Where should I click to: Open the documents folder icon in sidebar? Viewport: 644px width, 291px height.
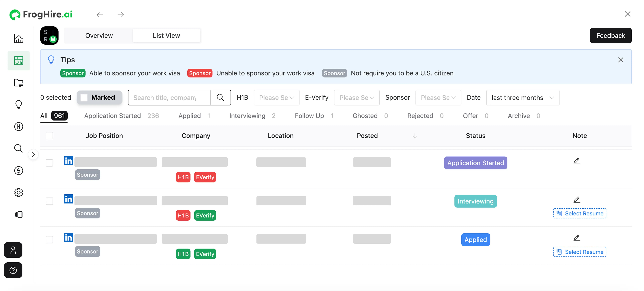coord(18,83)
